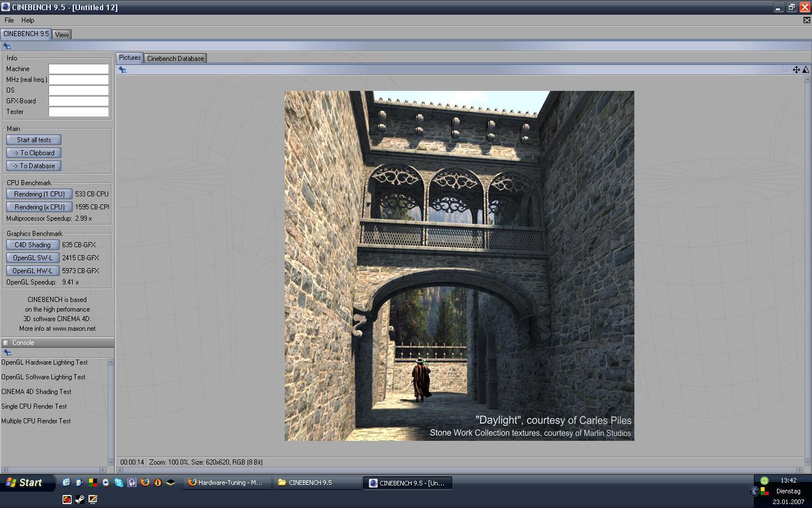Click the Start all tests button

[x=34, y=140]
